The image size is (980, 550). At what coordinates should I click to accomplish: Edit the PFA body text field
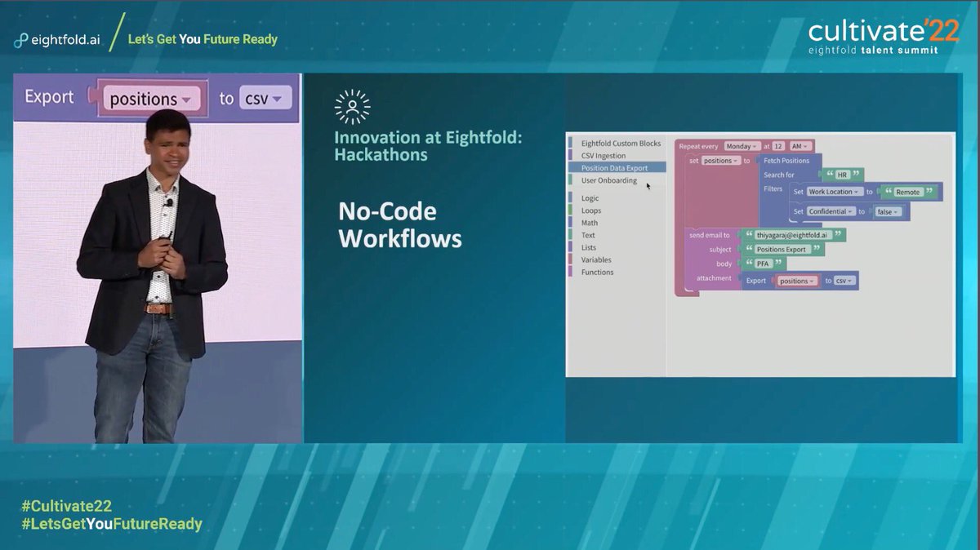[763, 264]
